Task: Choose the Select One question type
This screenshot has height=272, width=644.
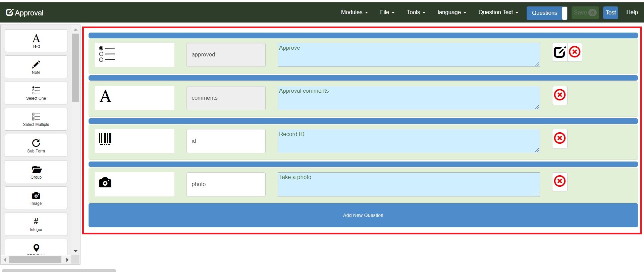Action: click(36, 93)
